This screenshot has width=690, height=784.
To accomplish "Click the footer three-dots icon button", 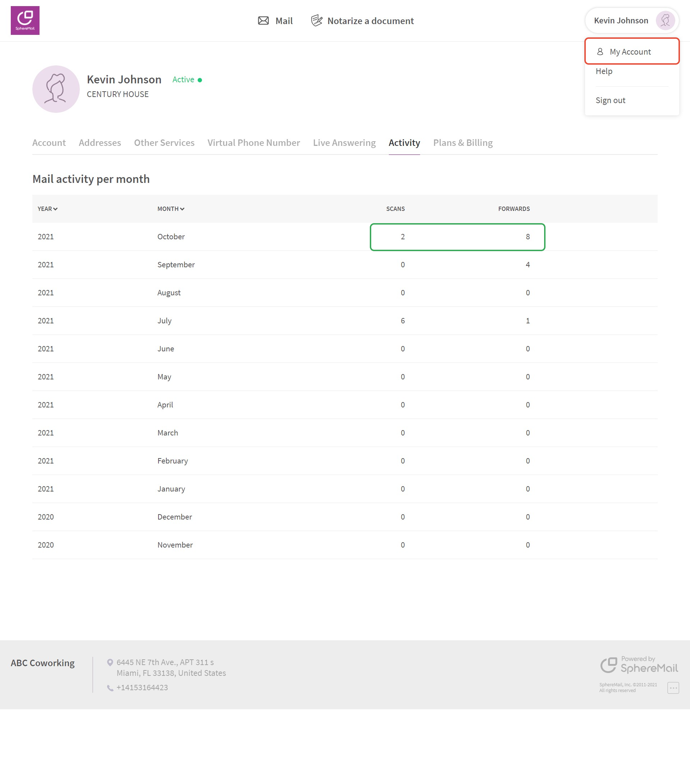I will (x=673, y=688).
